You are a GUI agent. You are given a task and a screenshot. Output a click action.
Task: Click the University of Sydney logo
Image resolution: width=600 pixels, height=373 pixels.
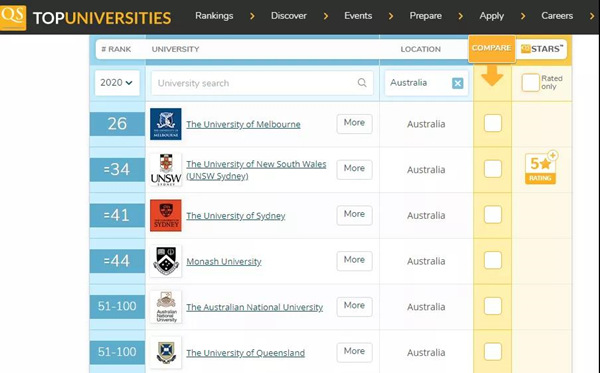166,215
